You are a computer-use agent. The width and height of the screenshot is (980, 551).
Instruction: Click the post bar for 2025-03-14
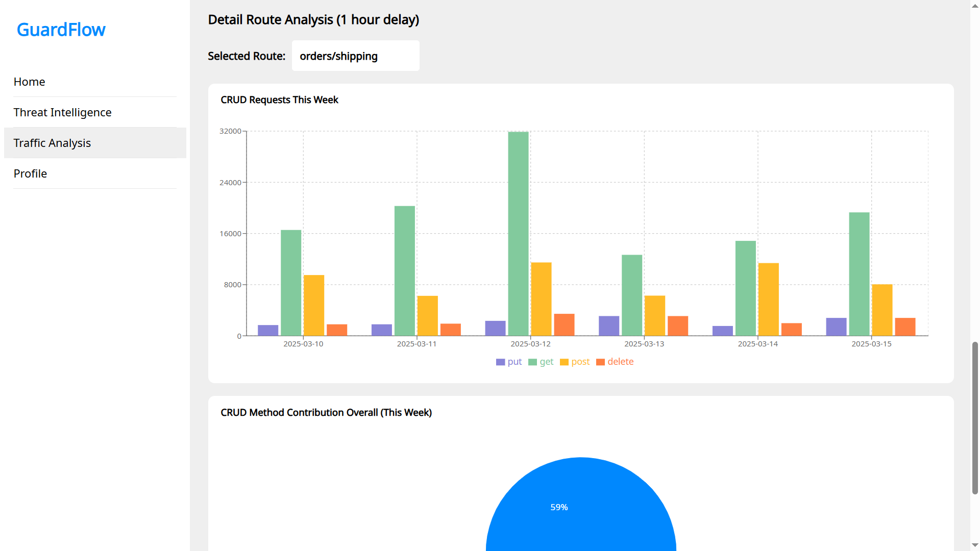tap(768, 299)
